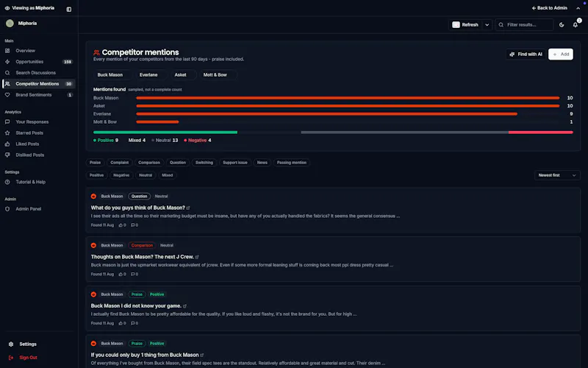Toggle the Mixed sentiment filter chip
This screenshot has height=368, width=588.
pyautogui.click(x=168, y=175)
